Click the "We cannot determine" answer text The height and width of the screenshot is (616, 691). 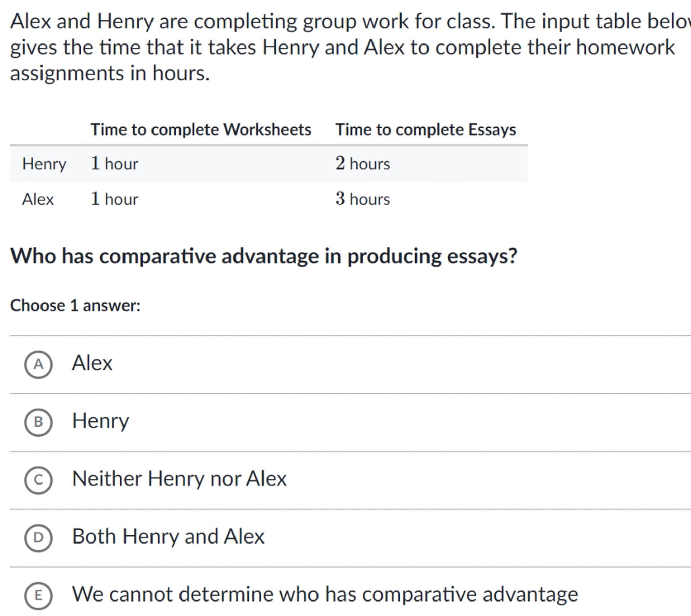pos(325,594)
